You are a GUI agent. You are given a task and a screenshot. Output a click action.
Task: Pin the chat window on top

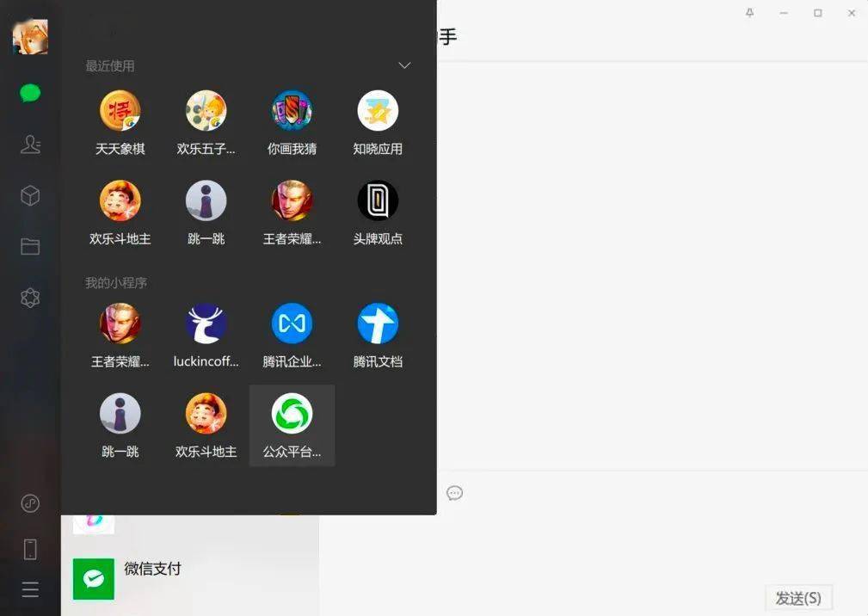(x=749, y=13)
